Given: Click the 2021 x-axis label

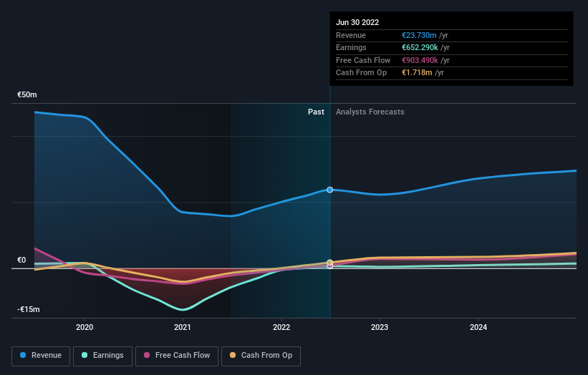Looking at the screenshot, I should coord(183,327).
